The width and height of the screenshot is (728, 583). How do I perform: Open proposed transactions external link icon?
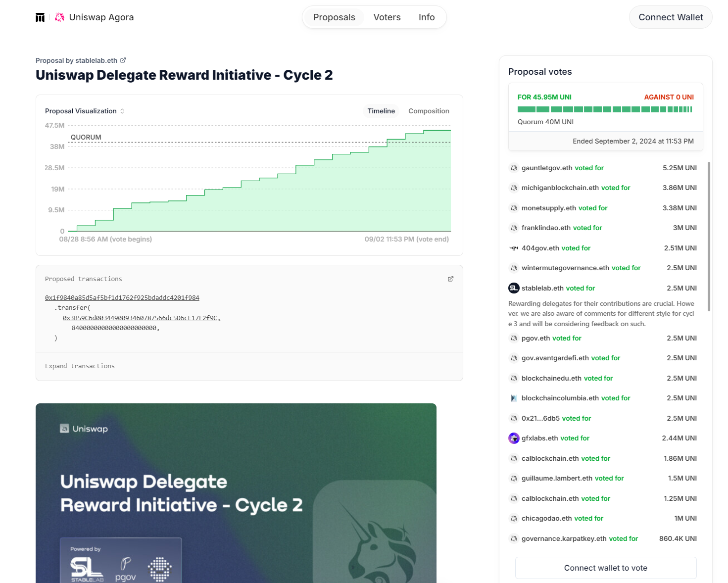(450, 279)
